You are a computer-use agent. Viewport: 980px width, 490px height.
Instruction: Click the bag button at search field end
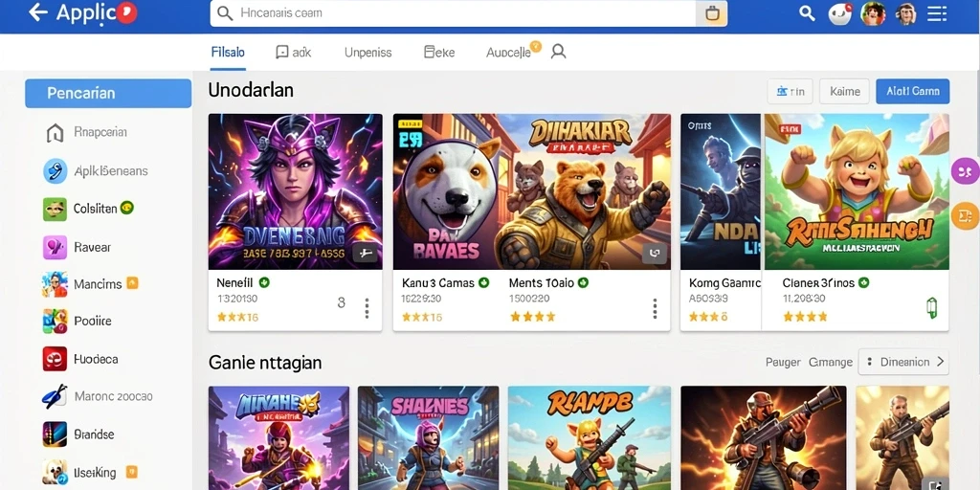(x=712, y=13)
